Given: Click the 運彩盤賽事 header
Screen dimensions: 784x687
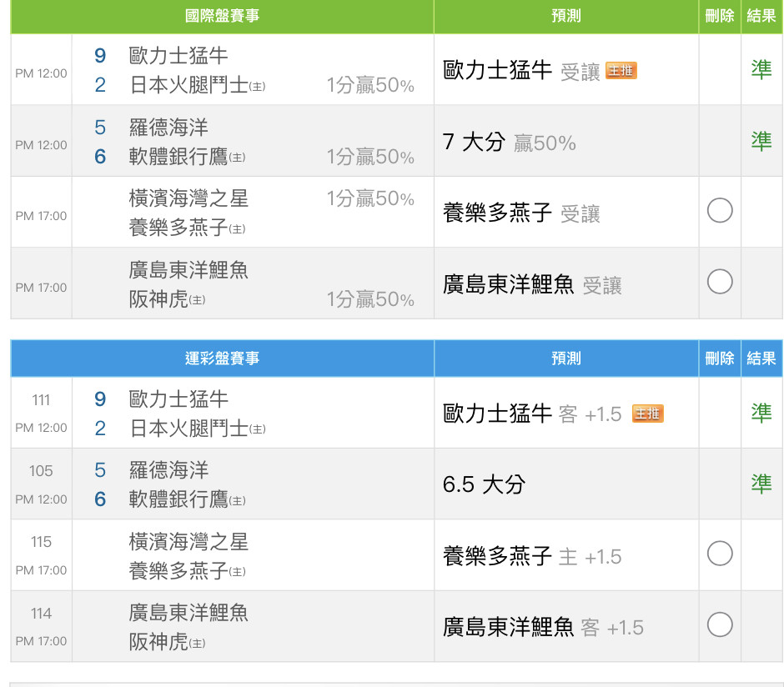Looking at the screenshot, I should [x=222, y=359].
